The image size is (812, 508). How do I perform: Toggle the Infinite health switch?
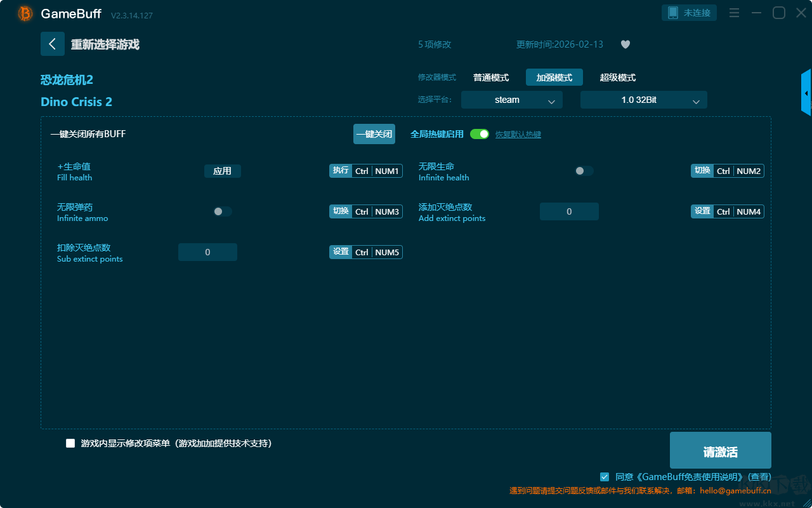point(584,171)
